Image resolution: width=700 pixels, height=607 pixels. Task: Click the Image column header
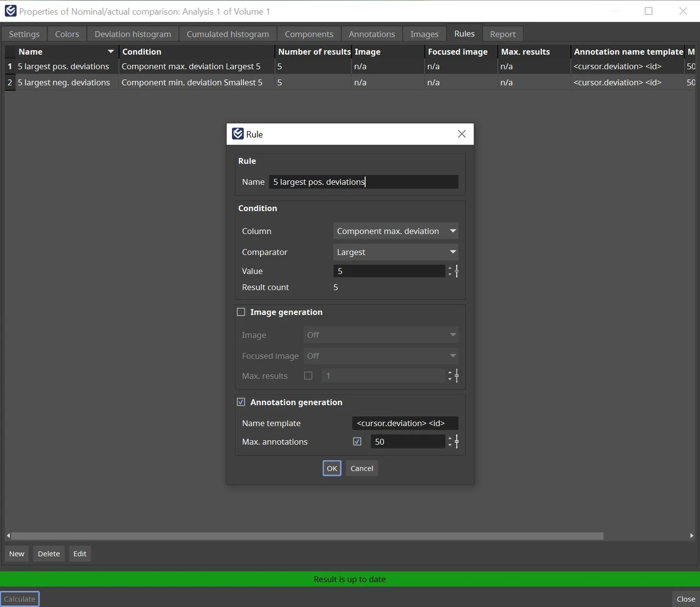(388, 51)
